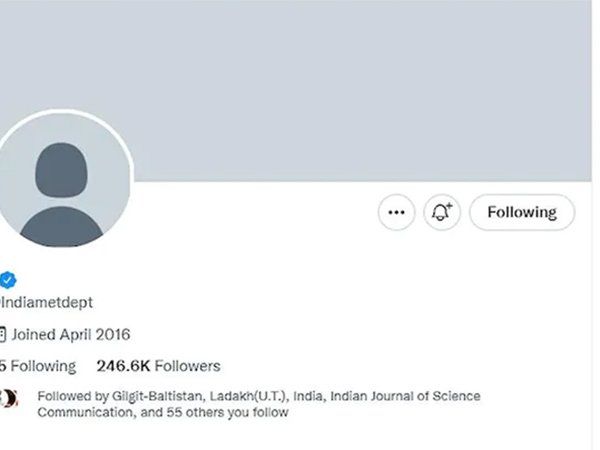Click the words Followed by

(69, 396)
